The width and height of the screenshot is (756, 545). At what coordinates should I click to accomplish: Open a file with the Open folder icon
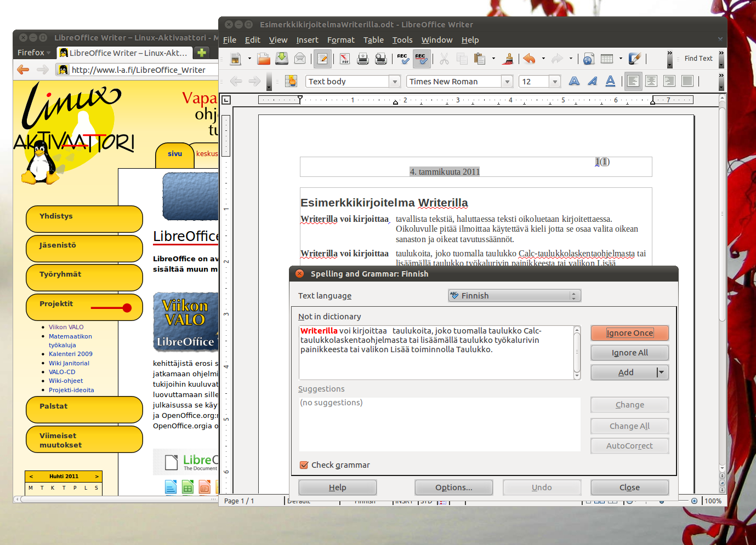(x=264, y=59)
